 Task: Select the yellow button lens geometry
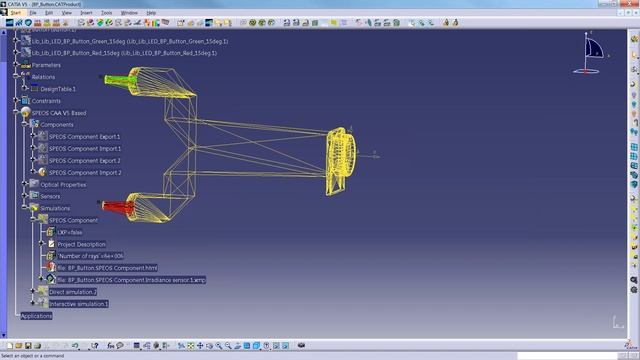(x=340, y=162)
